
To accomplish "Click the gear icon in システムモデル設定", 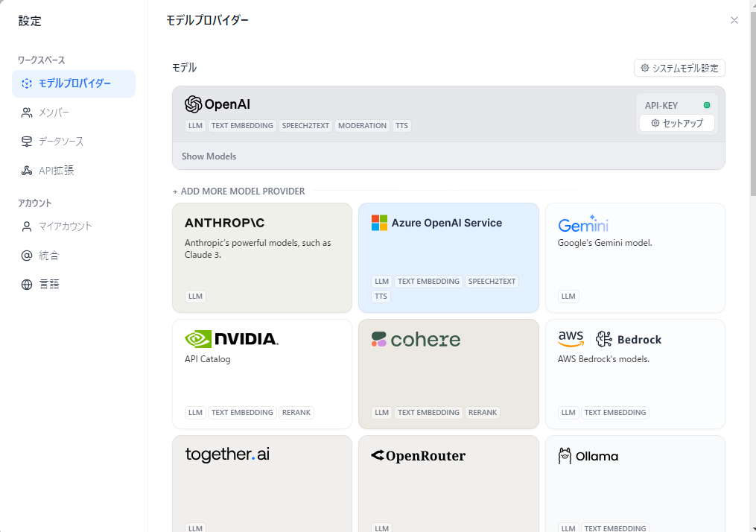I will coord(644,68).
